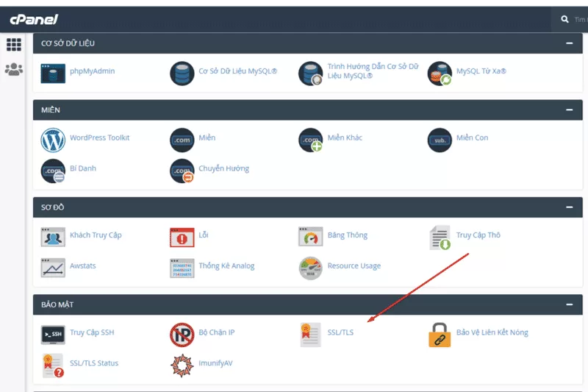Open the WordPress Toolkit logo icon
The height and width of the screenshot is (392, 588).
tap(53, 140)
